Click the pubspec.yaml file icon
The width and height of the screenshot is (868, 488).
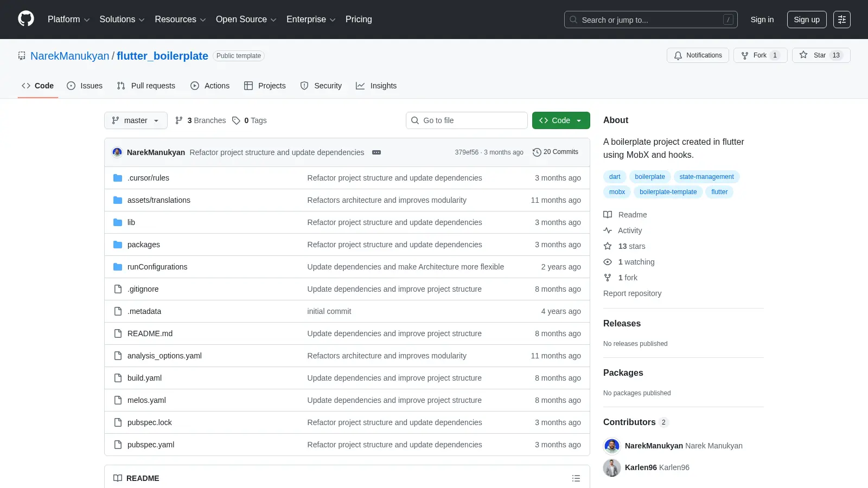coord(118,445)
